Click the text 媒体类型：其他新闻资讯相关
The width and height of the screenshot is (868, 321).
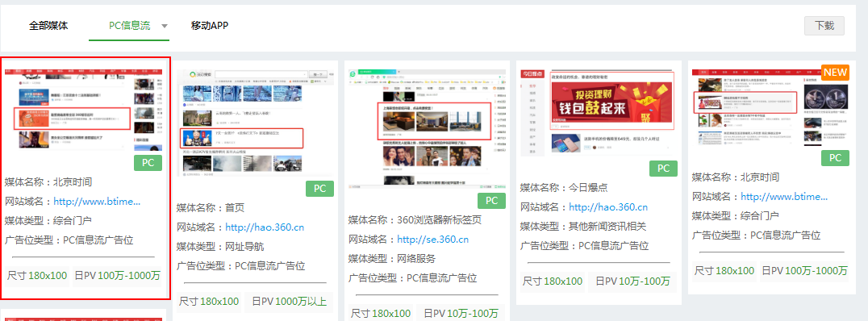583,227
